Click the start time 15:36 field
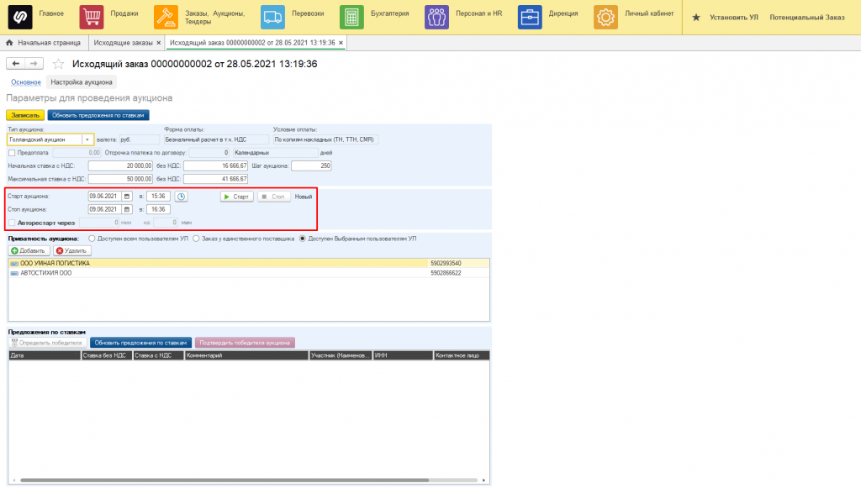The width and height of the screenshot is (861, 504). point(158,197)
